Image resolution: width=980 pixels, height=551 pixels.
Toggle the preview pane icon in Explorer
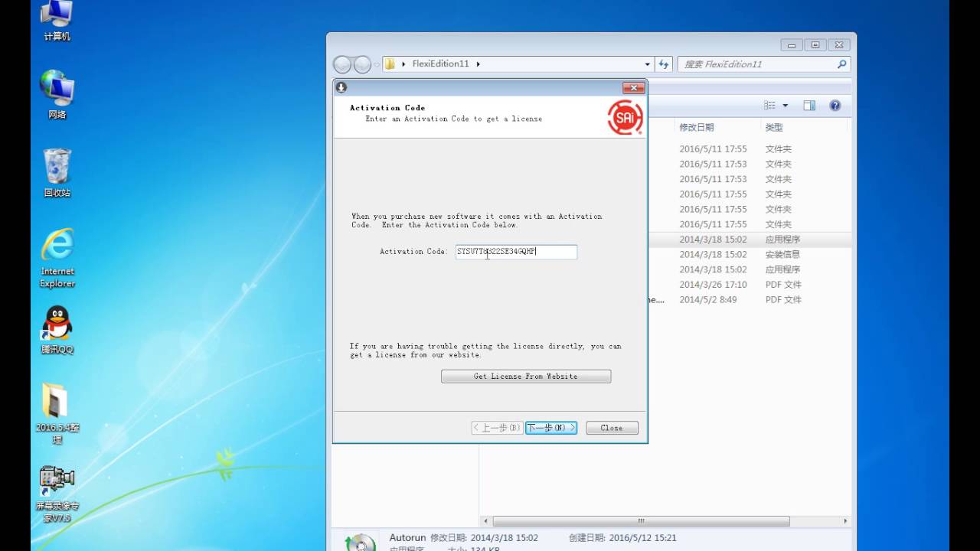click(x=809, y=106)
